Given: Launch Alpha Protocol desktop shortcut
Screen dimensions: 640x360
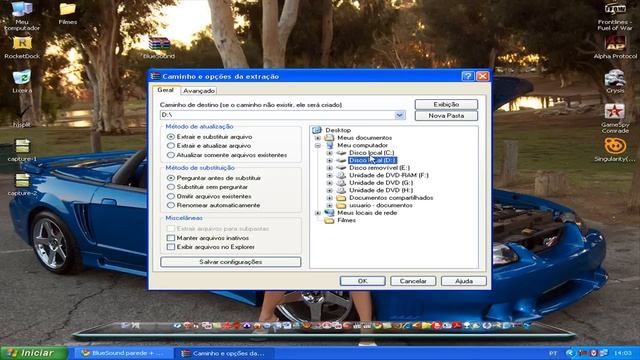Looking at the screenshot, I should 615,47.
